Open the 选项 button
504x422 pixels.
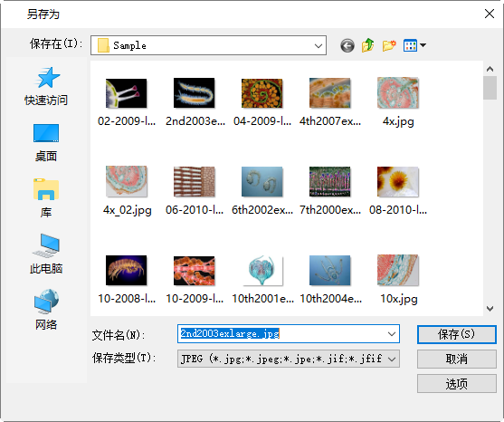click(x=456, y=384)
